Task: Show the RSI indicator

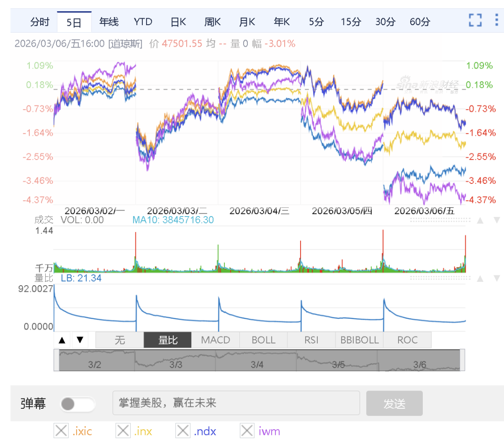Action: (311, 340)
